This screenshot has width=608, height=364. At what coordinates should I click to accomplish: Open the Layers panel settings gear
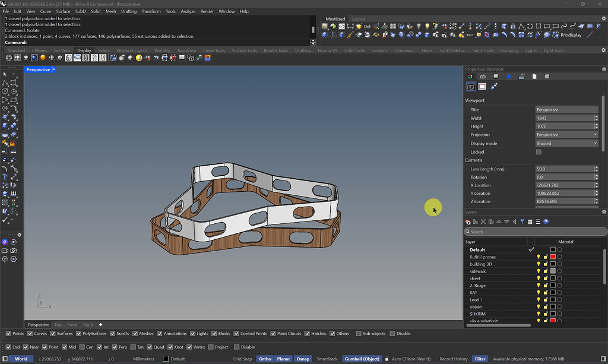(x=604, y=212)
